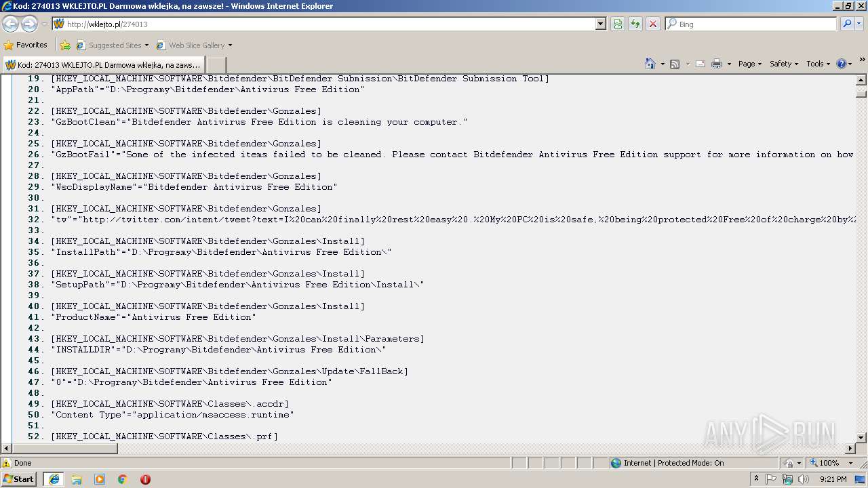Click line 44 INSTALLDIR text
868x488 pixels.
pyautogui.click(x=218, y=350)
